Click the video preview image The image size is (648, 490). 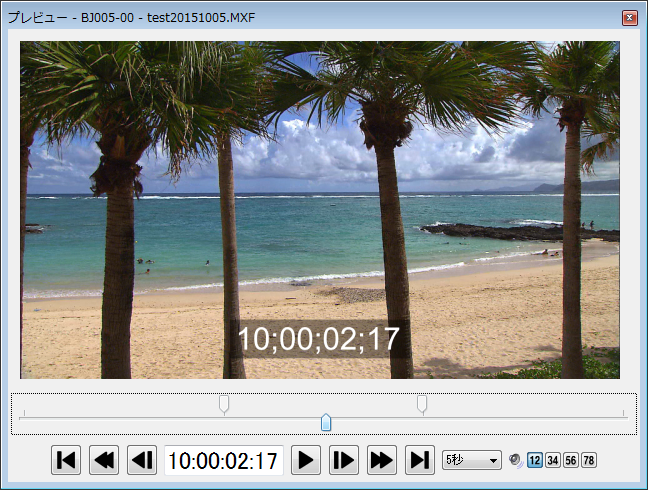coord(320,209)
